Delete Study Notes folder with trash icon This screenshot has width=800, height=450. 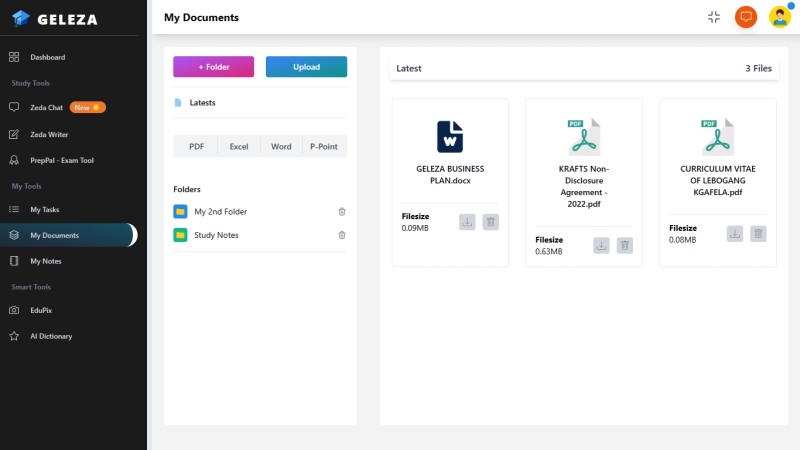[342, 235]
